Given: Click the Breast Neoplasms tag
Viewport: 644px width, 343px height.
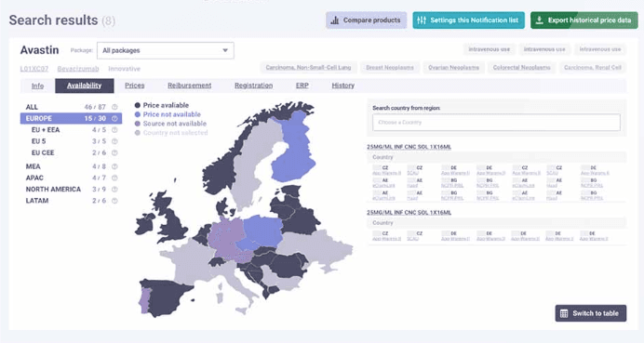Looking at the screenshot, I should point(390,67).
